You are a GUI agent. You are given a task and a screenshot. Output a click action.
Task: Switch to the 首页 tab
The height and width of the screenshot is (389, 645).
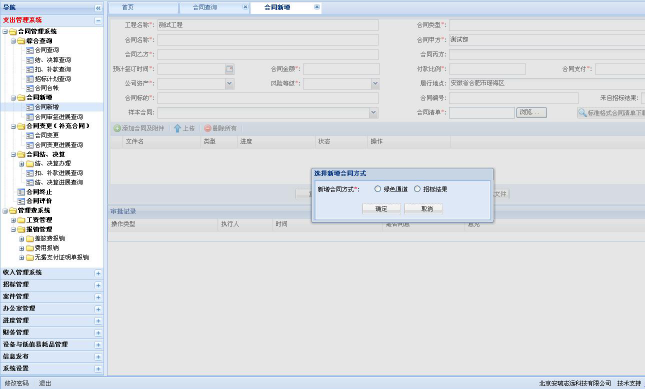pyautogui.click(x=144, y=7)
